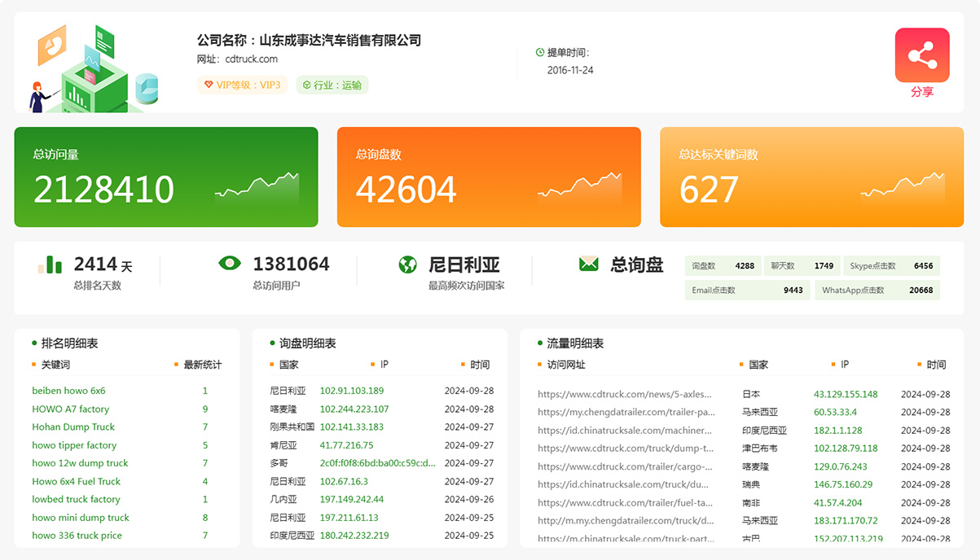
Task: Open the 流量明细表 panel header
Action: click(x=573, y=343)
